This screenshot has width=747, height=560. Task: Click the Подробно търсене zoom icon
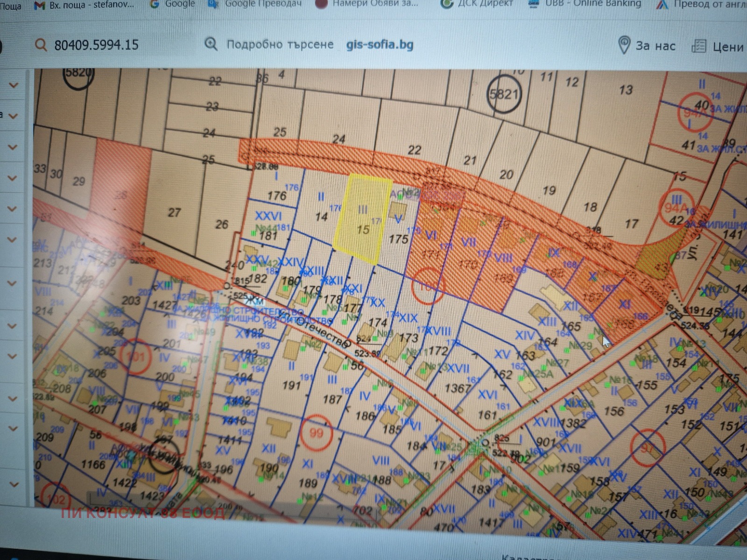211,44
